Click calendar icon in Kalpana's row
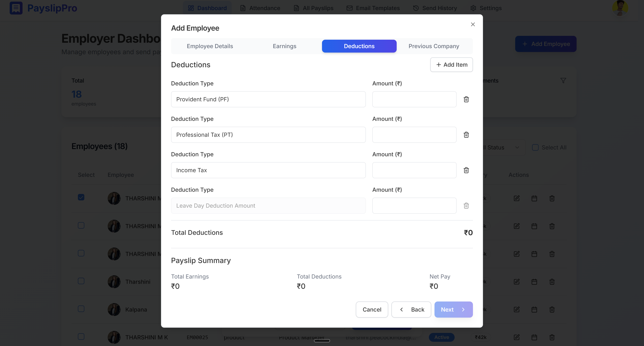 pos(534,310)
